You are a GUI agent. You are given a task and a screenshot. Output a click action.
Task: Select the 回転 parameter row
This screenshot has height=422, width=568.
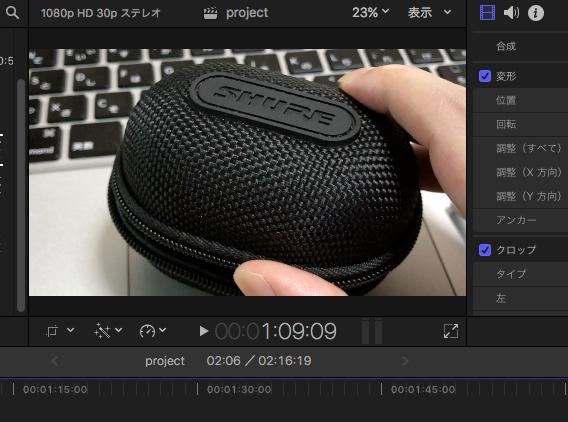(x=521, y=125)
